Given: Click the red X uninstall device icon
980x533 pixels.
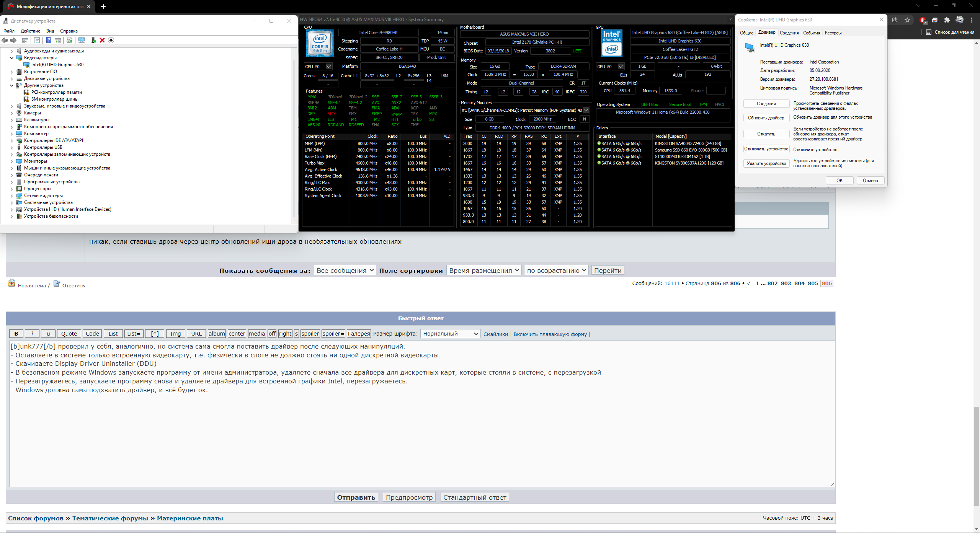Looking at the screenshot, I should tap(102, 40).
